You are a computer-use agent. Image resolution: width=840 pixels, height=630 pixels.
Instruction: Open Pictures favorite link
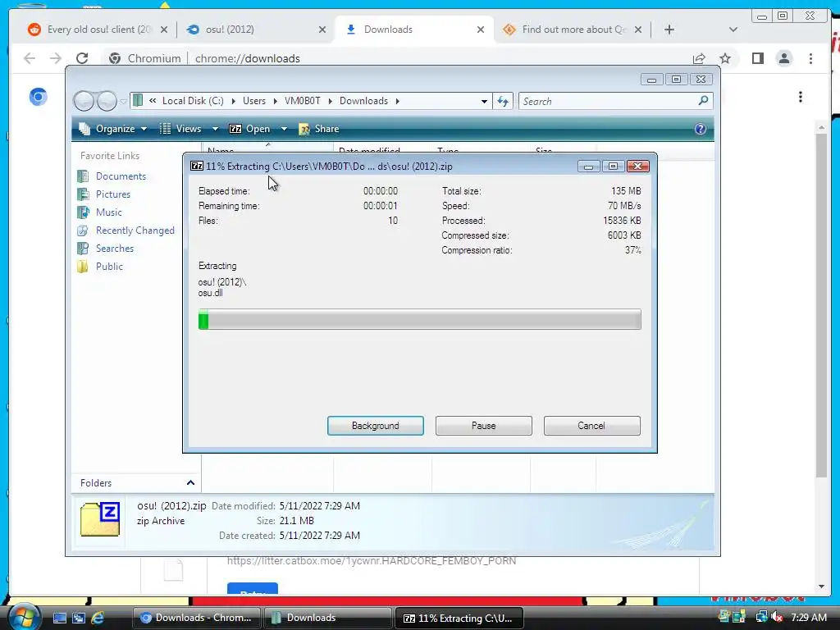click(x=113, y=194)
